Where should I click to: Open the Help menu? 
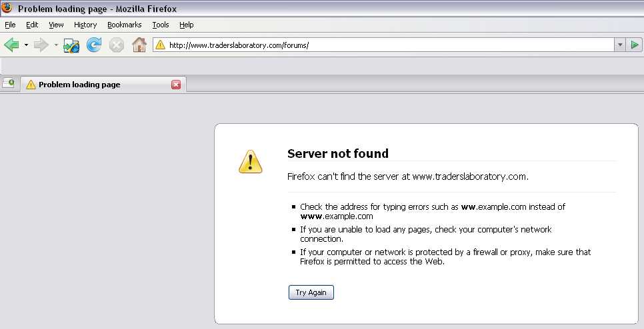click(x=187, y=25)
